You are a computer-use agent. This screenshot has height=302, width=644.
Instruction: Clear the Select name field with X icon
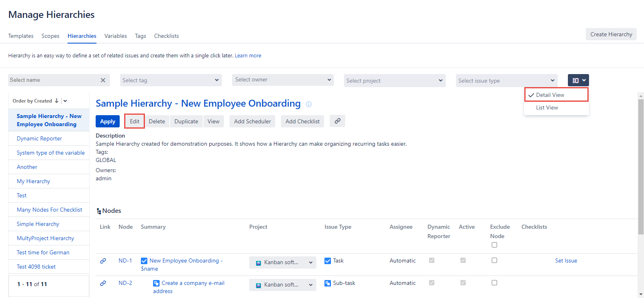point(103,80)
